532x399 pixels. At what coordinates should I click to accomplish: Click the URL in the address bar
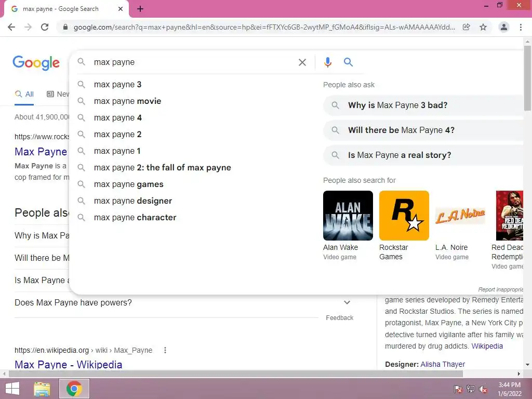coord(264,27)
